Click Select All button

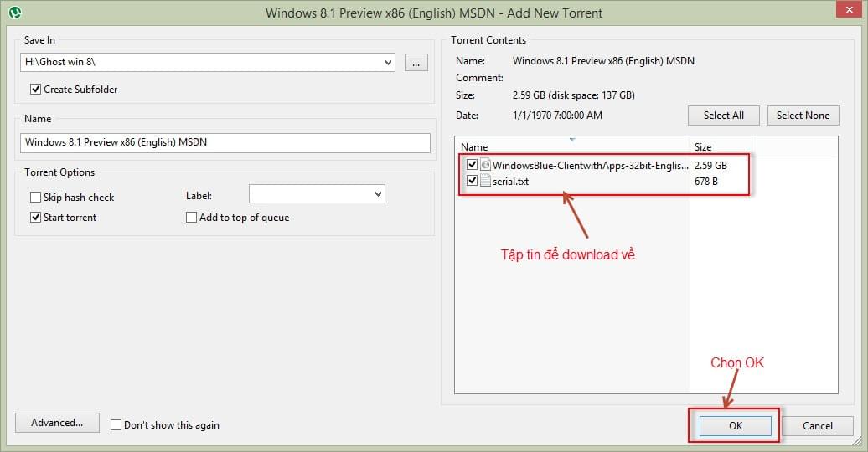tap(724, 115)
